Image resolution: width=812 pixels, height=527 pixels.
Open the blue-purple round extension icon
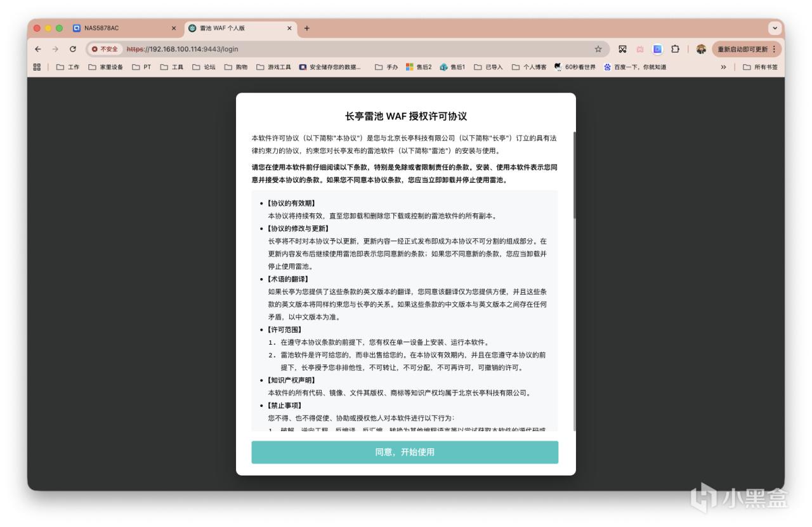click(657, 49)
